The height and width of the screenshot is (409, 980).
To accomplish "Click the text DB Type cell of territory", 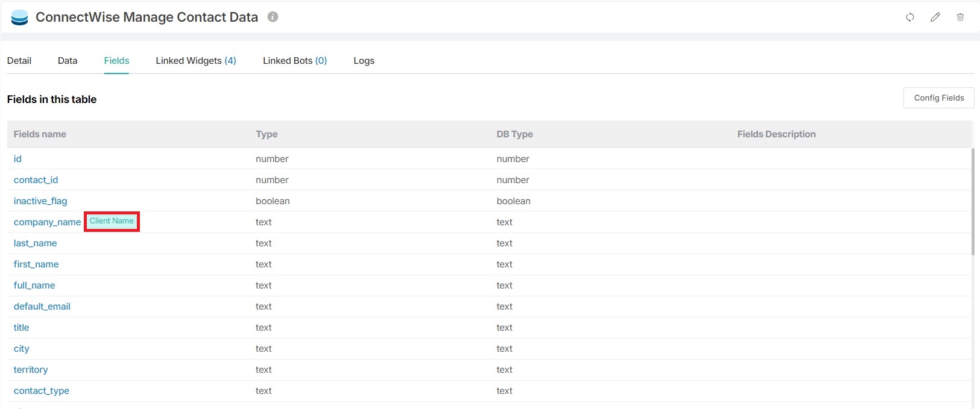I will point(504,369).
